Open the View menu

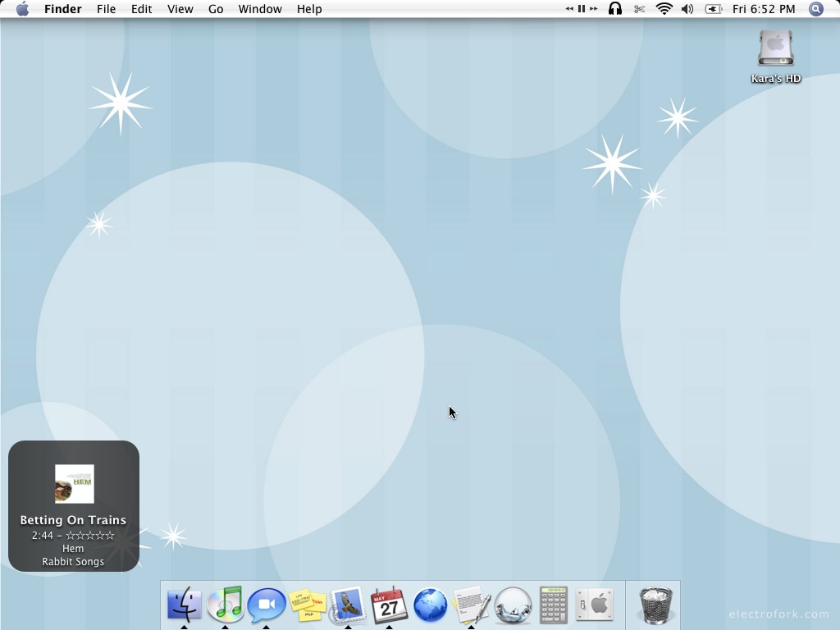point(180,9)
